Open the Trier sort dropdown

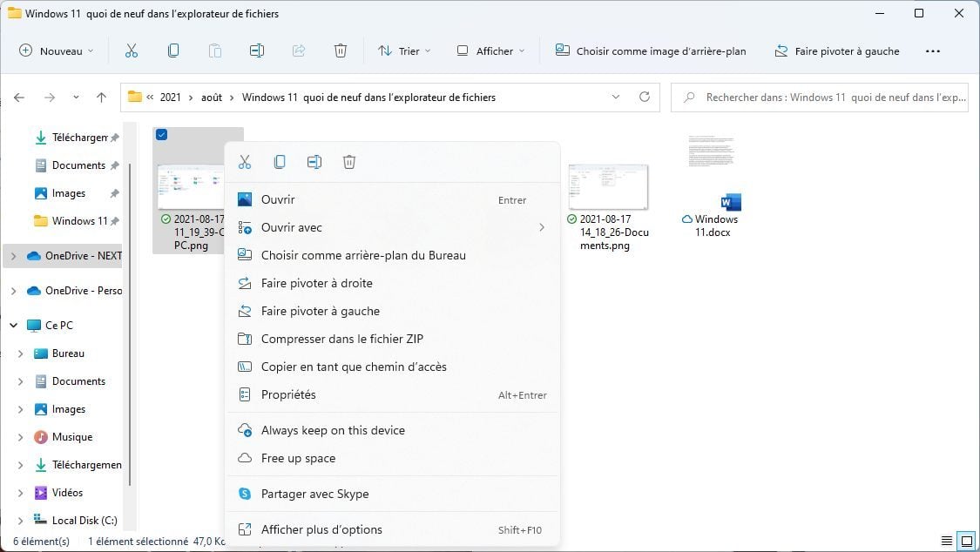coord(404,51)
